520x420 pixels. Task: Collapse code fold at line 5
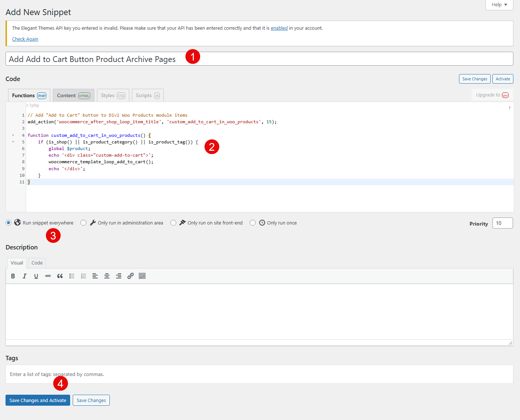coord(13,142)
